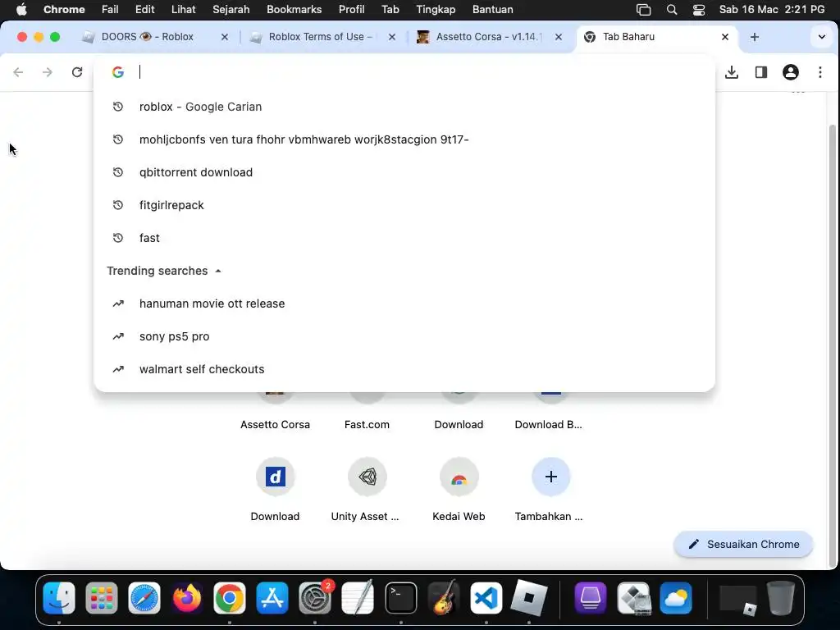Open the Bantuan menu
This screenshot has height=630, width=840.
click(x=492, y=9)
